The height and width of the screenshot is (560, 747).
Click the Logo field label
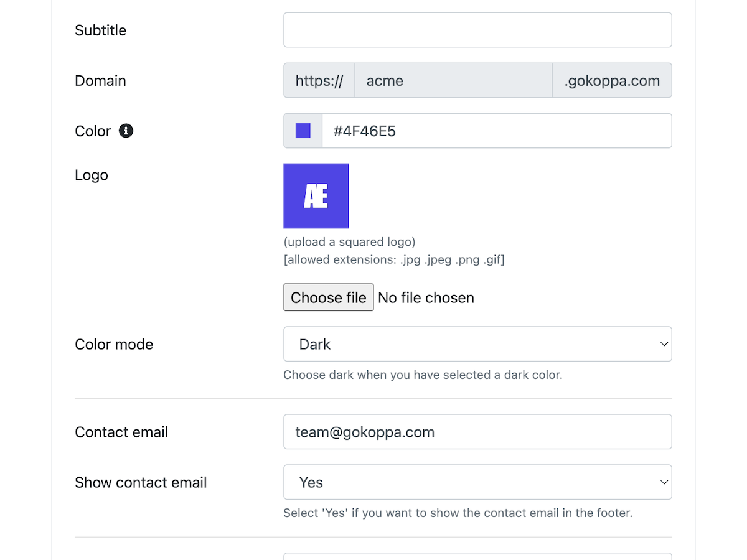pos(92,175)
